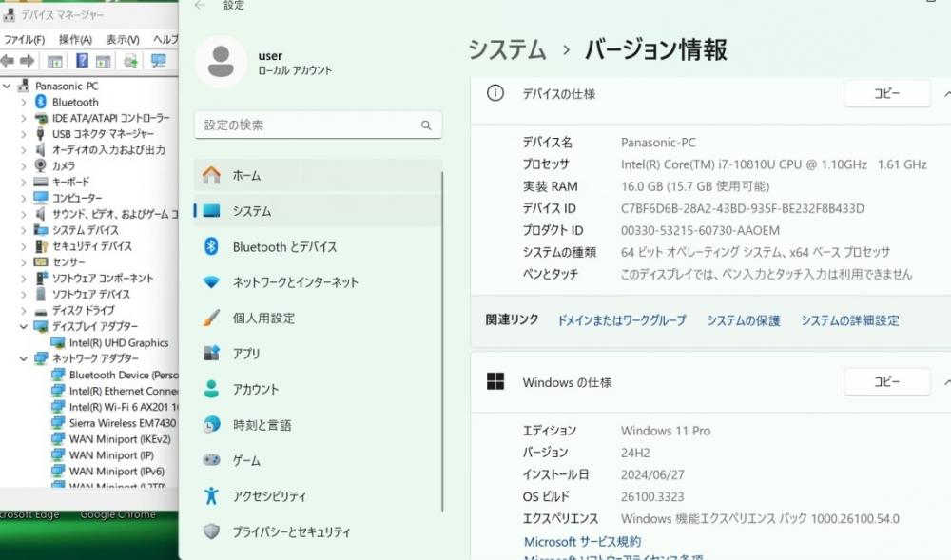
Task: Click コピー button for デバイスの仕様
Action: tap(886, 94)
